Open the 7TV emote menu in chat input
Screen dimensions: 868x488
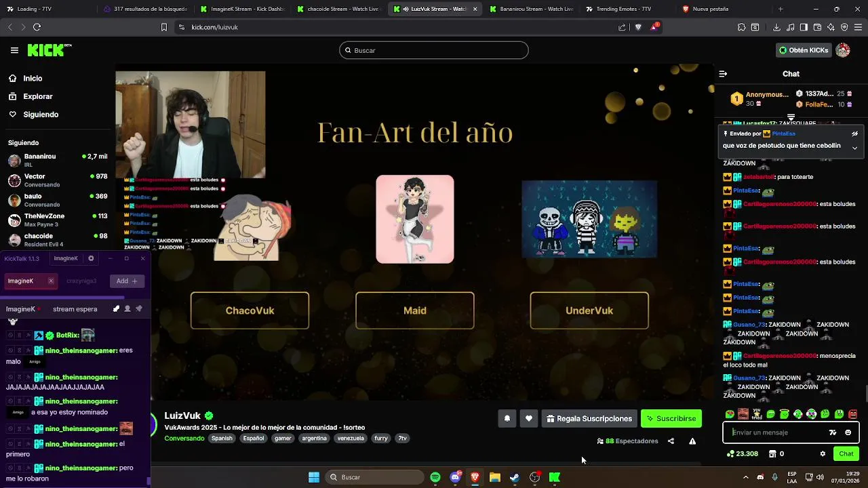pos(833,432)
